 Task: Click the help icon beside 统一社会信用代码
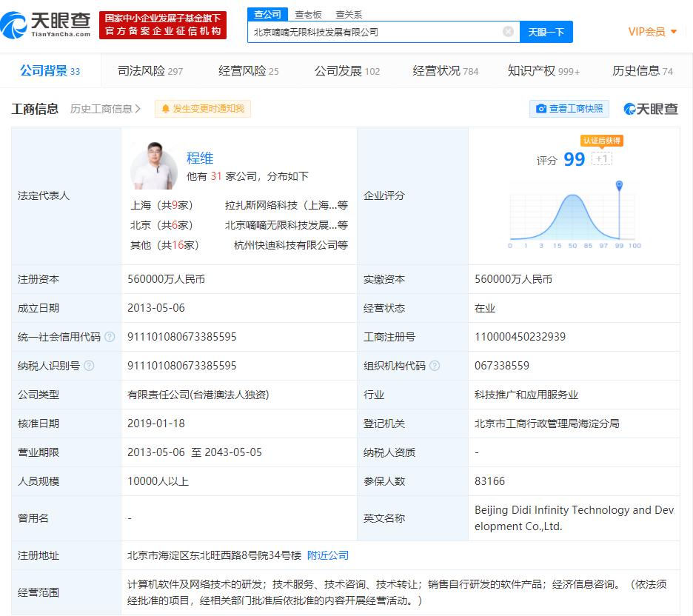[110, 337]
